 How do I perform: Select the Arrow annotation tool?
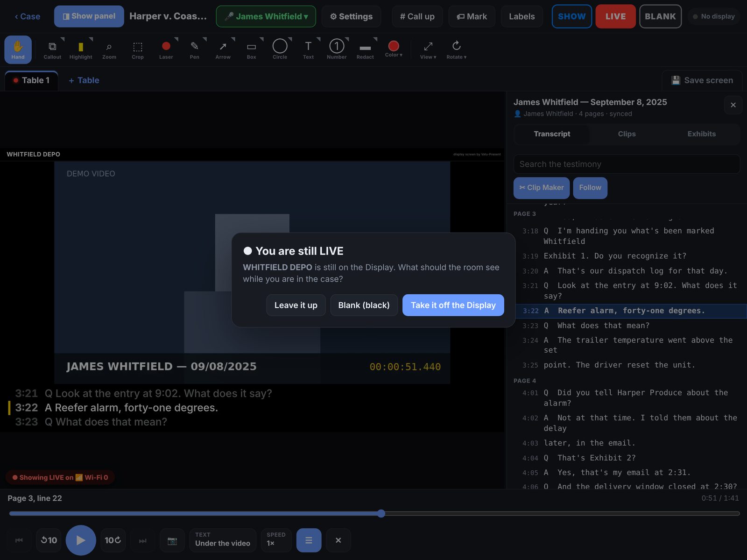pos(223,50)
